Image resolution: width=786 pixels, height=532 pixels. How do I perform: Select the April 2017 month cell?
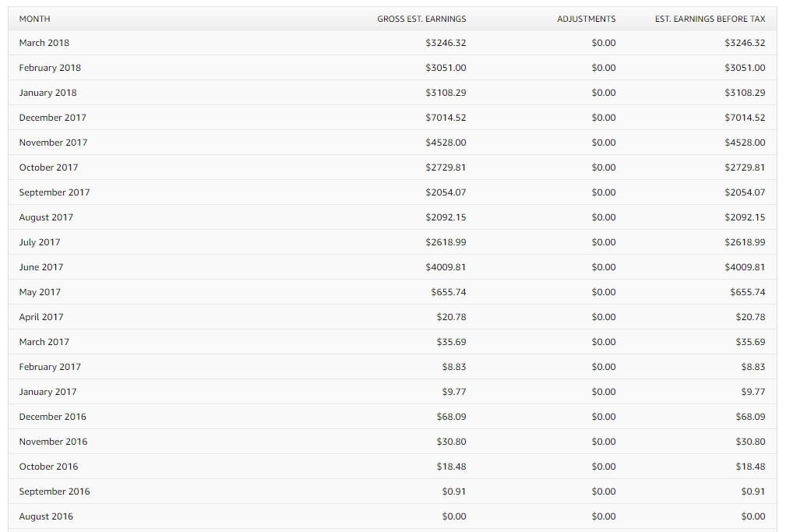click(41, 317)
